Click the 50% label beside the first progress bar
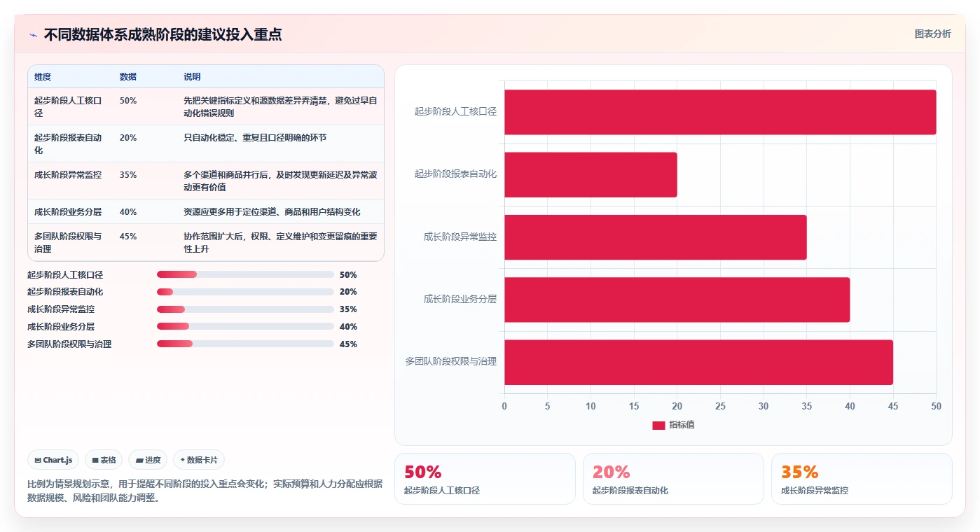The height and width of the screenshot is (532, 980). 348,275
